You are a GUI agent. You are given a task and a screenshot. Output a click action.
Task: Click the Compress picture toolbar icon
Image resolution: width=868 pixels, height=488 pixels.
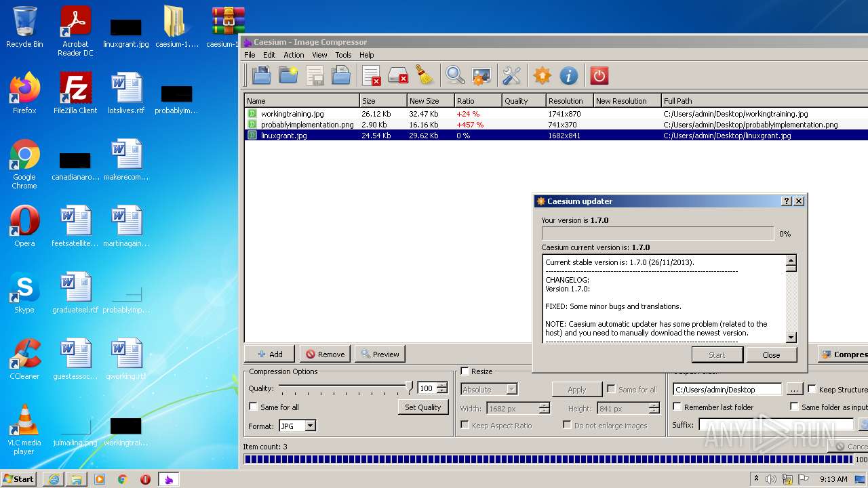[481, 75]
